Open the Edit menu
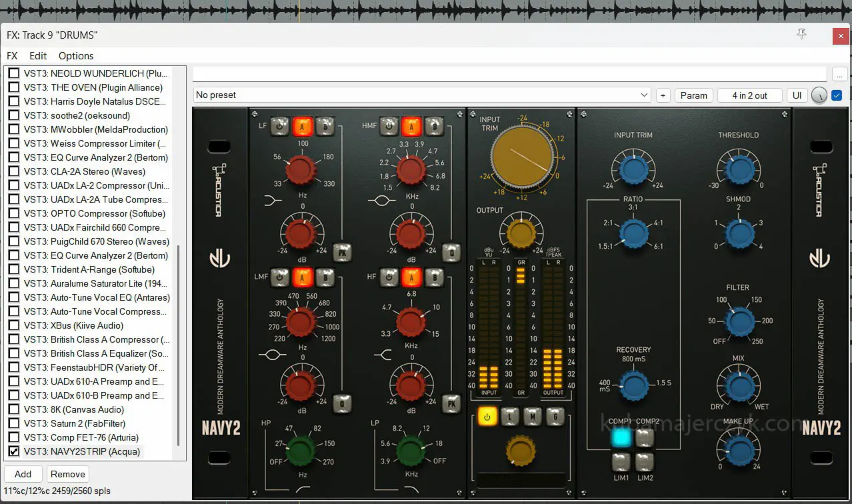 [x=38, y=56]
